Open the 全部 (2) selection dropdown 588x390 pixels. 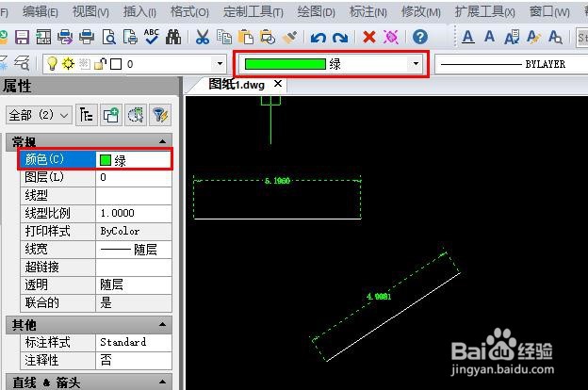pyautogui.click(x=39, y=115)
